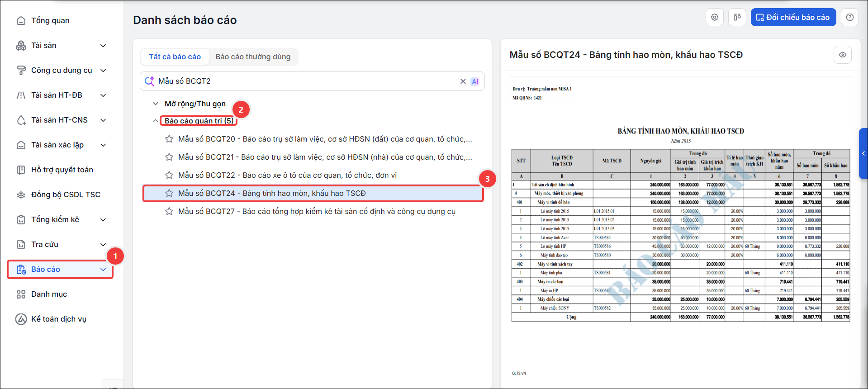Clear the report search text
Image resolution: width=868 pixels, height=389 pixels.
tap(463, 81)
